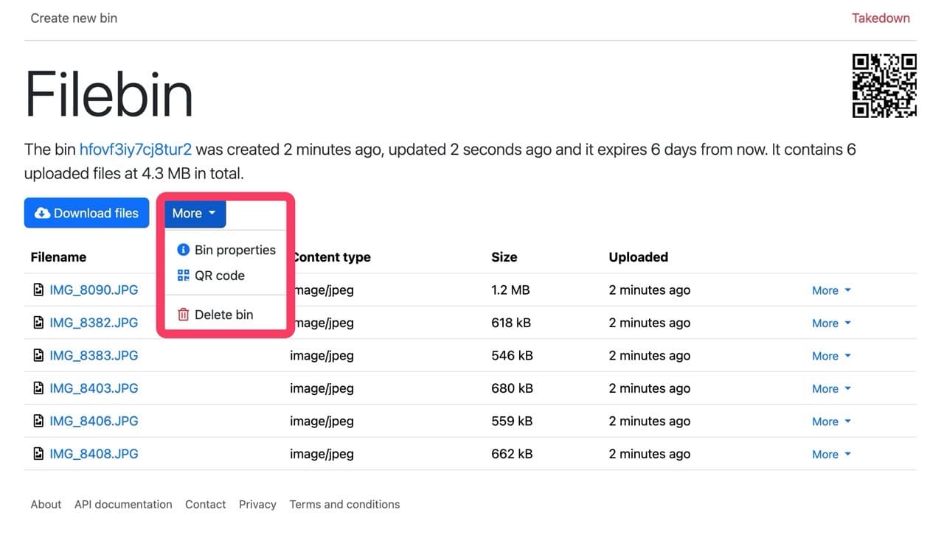The height and width of the screenshot is (560, 944).
Task: Click the file icon beside IMG_8090.JPG
Action: 38,290
